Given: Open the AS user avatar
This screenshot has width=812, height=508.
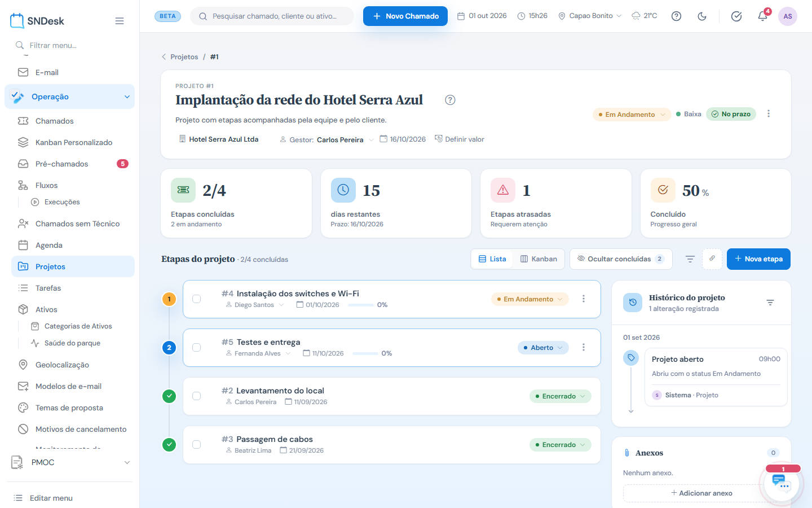Looking at the screenshot, I should pos(788,16).
